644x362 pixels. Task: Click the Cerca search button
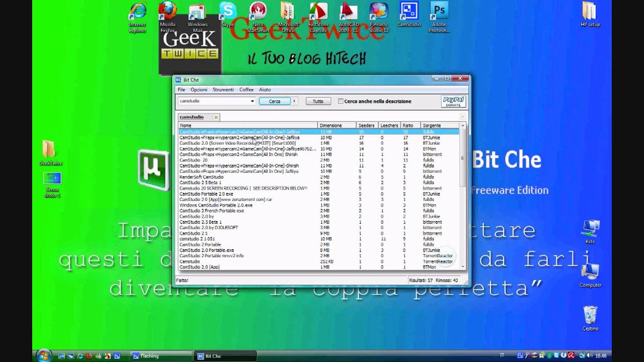(x=275, y=101)
